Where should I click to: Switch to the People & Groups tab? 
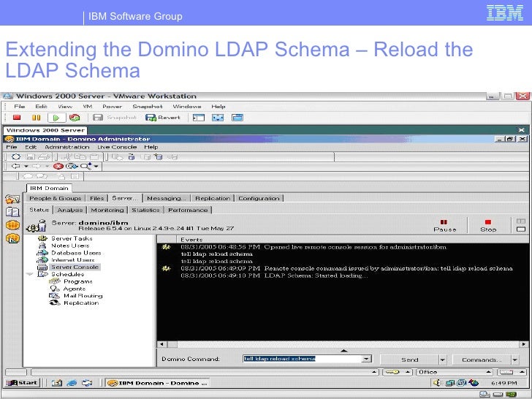56,198
